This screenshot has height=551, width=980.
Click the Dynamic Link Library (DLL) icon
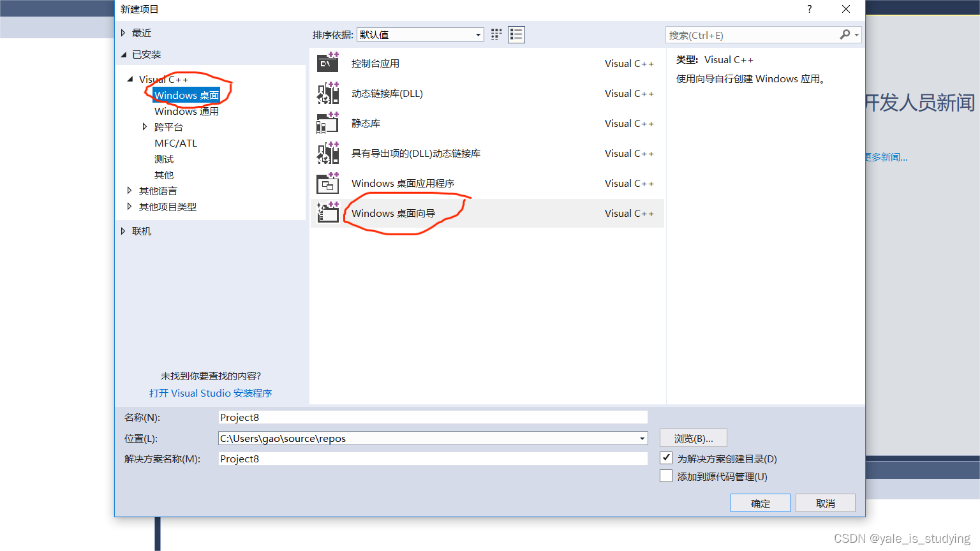point(328,93)
